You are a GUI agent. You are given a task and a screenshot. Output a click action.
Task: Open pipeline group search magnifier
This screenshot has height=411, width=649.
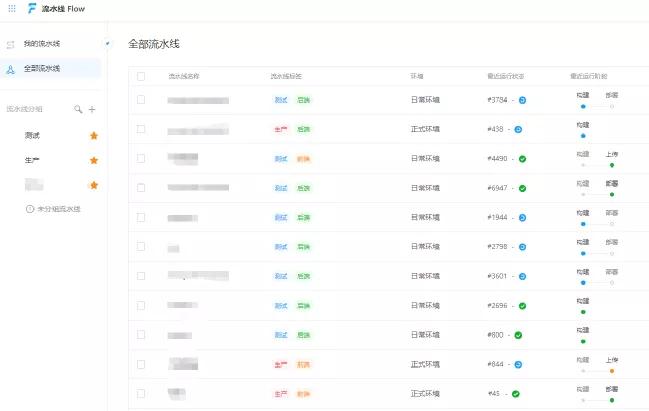(x=78, y=109)
